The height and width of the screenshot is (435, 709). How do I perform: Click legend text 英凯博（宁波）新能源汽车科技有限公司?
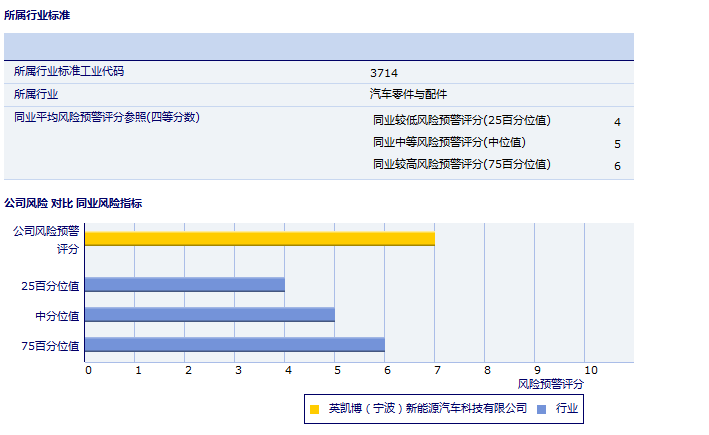click(x=427, y=409)
